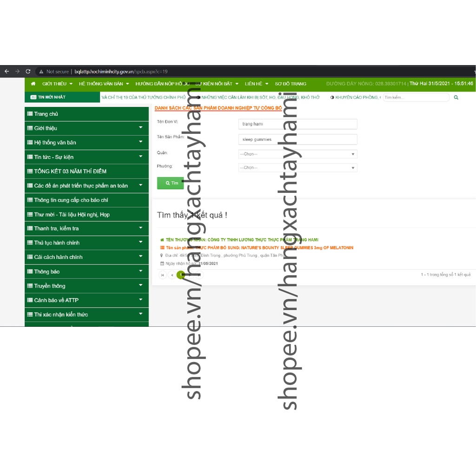This screenshot has height=476, width=476.
Task: Click the previous page pagination arrow
Action: point(172,275)
